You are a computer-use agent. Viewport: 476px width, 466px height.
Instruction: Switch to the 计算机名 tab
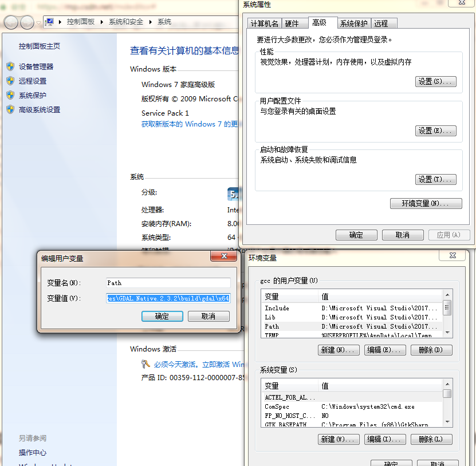click(x=265, y=23)
